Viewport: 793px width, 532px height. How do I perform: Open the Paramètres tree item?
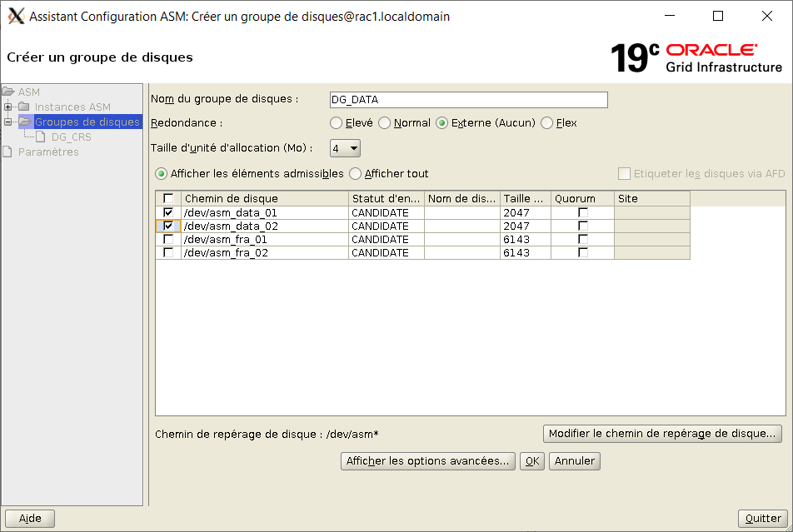[x=48, y=152]
